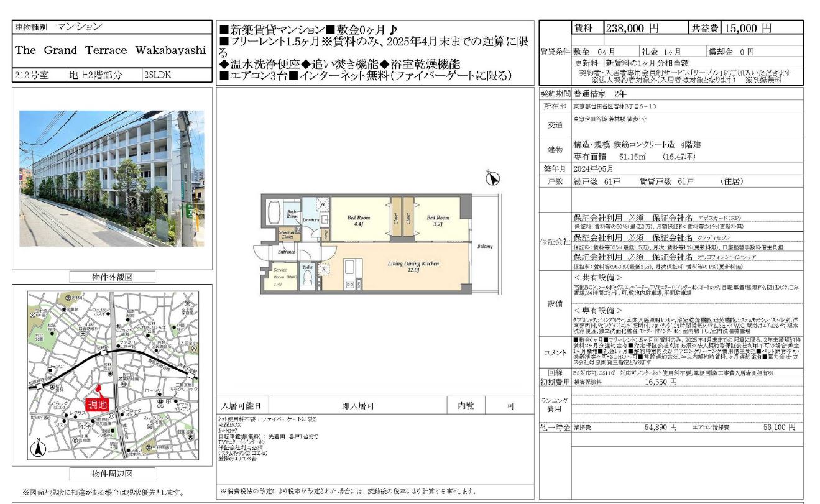
Task: Click the Bed Room 4.4J label on the plan
Action: [359, 221]
